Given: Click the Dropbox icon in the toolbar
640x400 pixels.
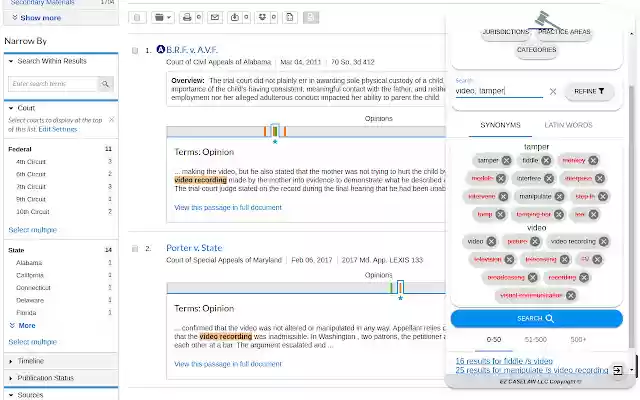Looking at the screenshot, I should click(262, 17).
